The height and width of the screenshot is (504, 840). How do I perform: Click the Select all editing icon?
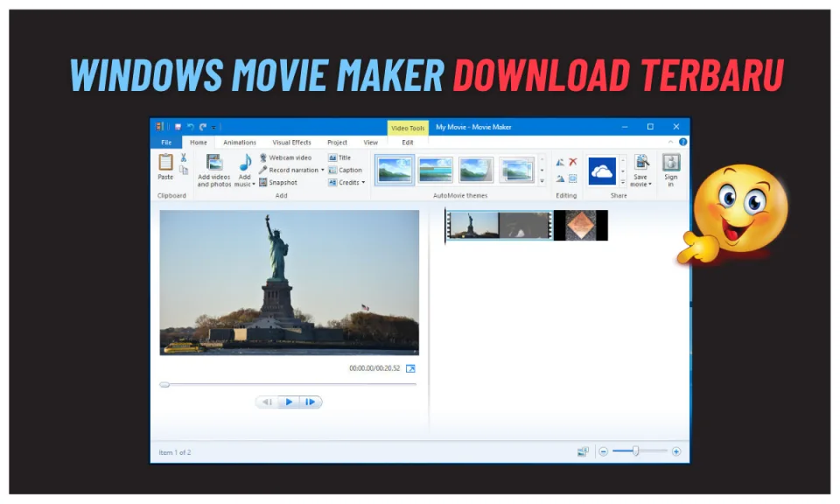[x=572, y=178]
